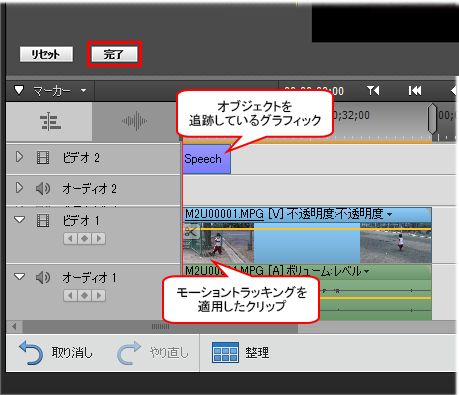
Task: Mute オーディオ 2 using its speaker icon
Action: [x=43, y=189]
